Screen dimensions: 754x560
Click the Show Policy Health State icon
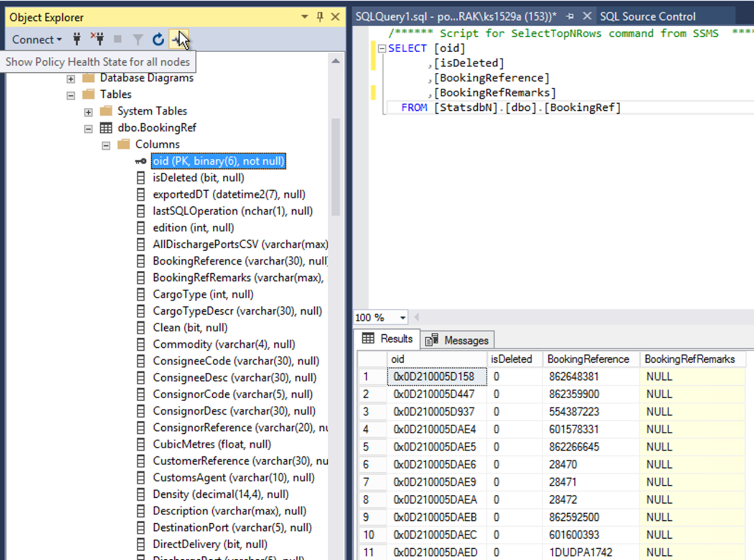(x=178, y=39)
